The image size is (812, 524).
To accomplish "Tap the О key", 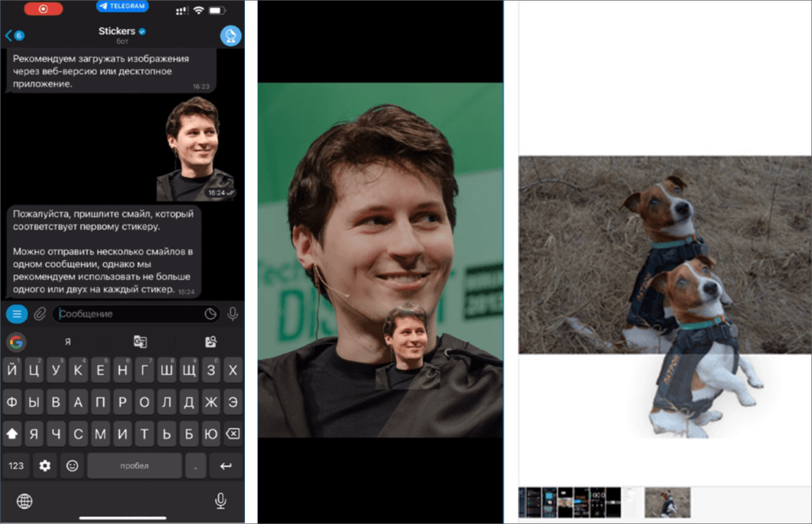I will (144, 402).
